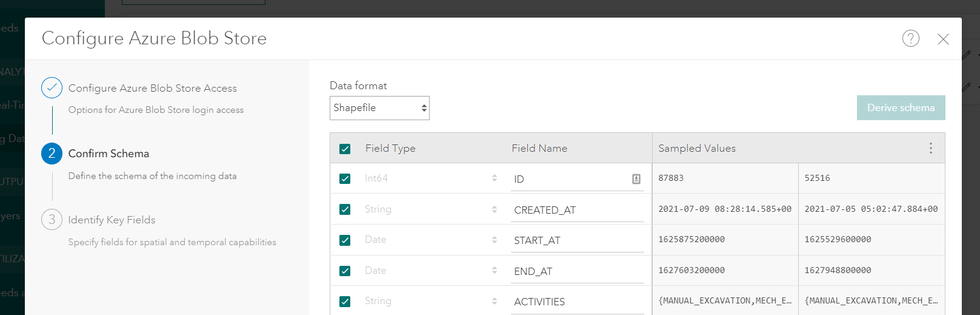The image size is (980, 315).
Task: Edit the ACTIVITIES field name input
Action: (577, 302)
